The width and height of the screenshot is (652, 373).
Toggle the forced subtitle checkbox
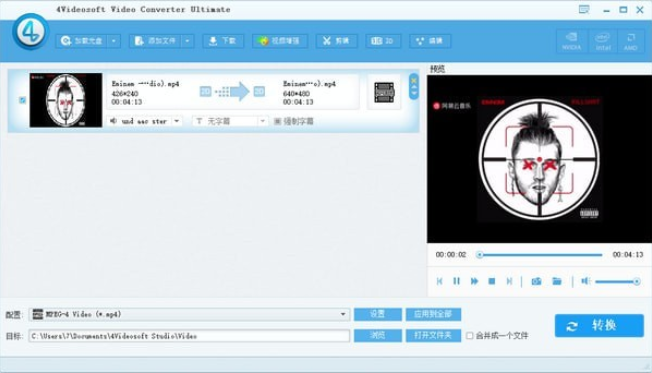pos(278,121)
